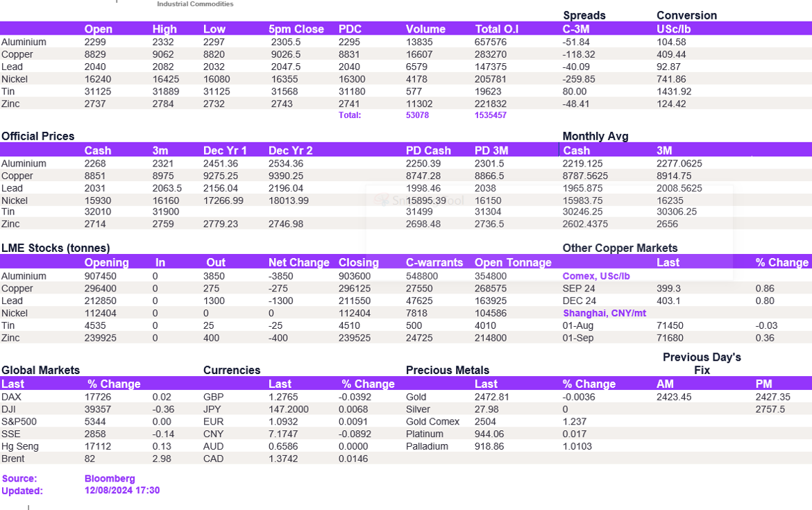Select Tin monthly average 3M 30306.25
The height and width of the screenshot is (510, 812).
(677, 212)
